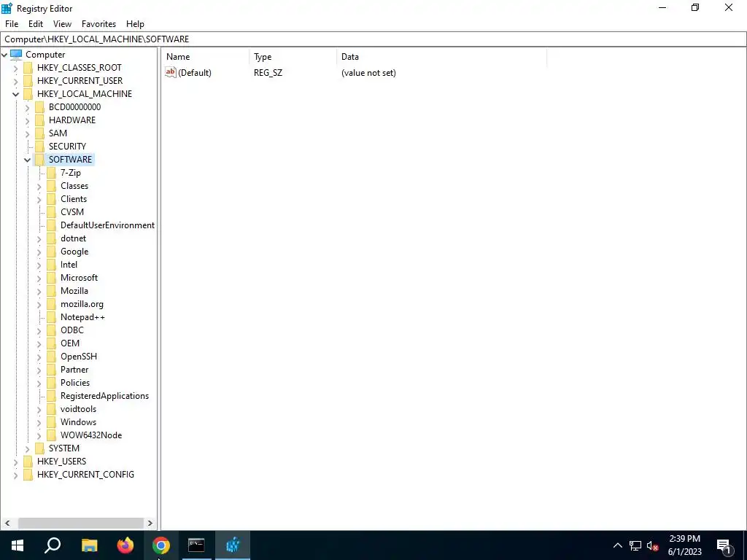Select the DefaultUserEnvironment key

(x=108, y=225)
